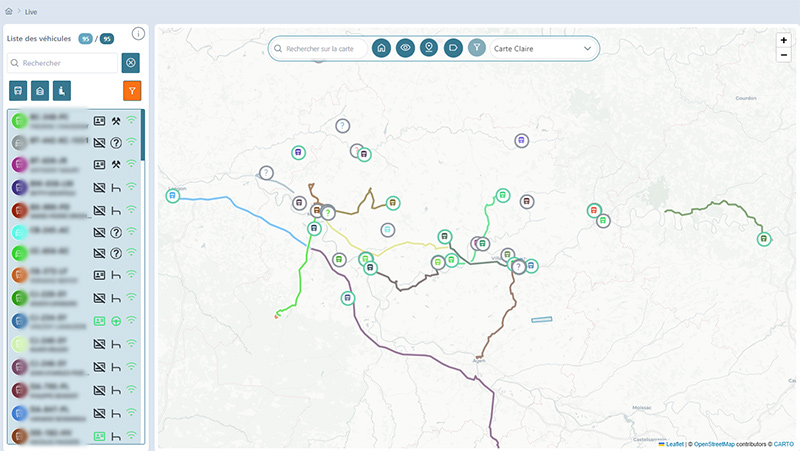Open the orange vehicle list filter
The image size is (800, 451).
coord(132,91)
